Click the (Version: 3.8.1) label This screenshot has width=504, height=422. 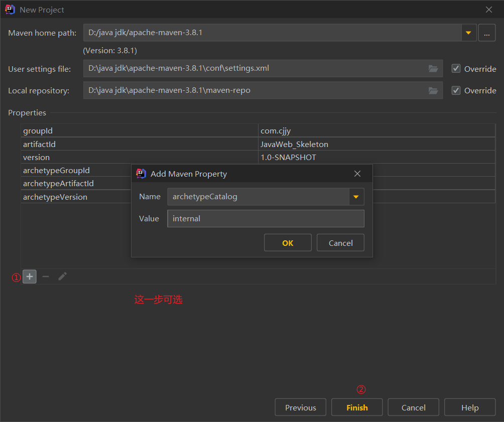[110, 51]
